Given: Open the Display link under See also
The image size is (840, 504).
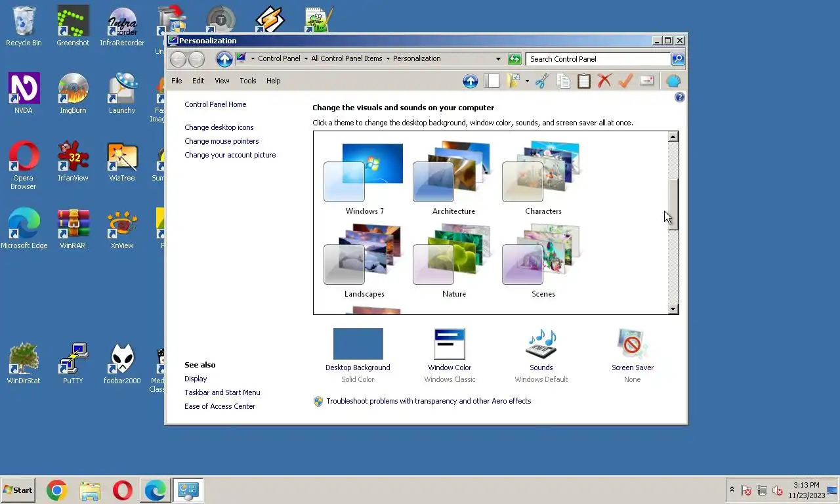Looking at the screenshot, I should [x=196, y=379].
